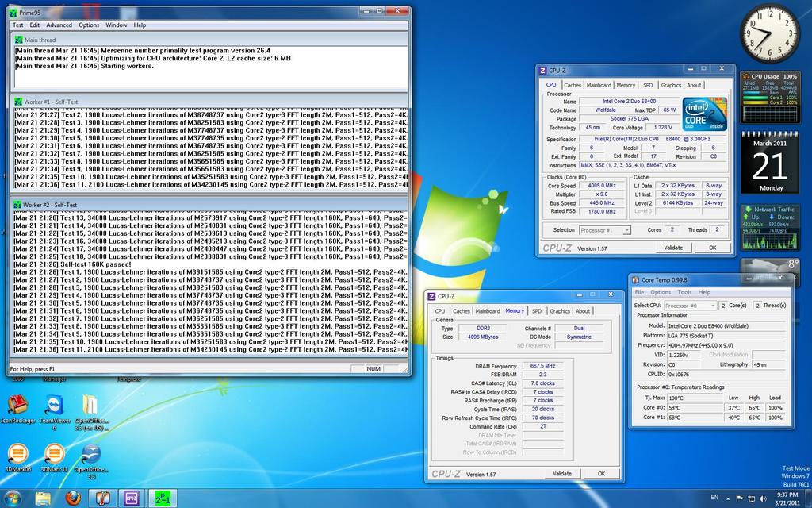Open the Prime95 Advanced menu
This screenshot has width=812, height=508.
(59, 25)
